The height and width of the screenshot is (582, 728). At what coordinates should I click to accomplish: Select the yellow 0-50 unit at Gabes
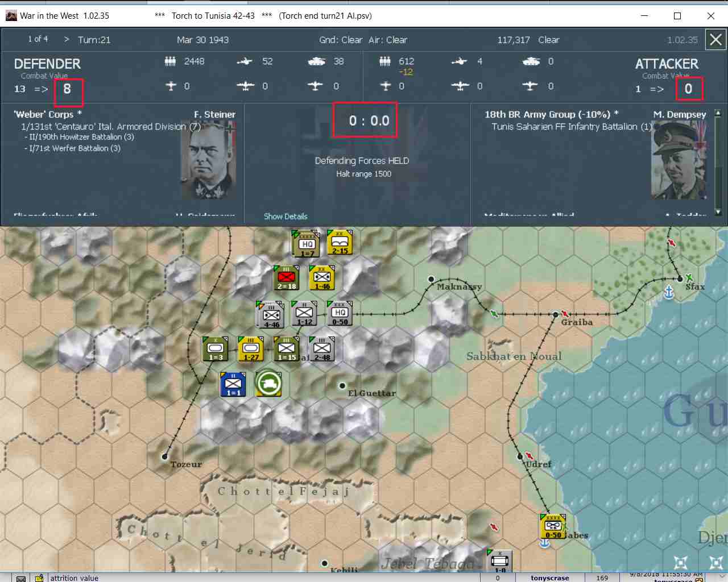(x=553, y=527)
